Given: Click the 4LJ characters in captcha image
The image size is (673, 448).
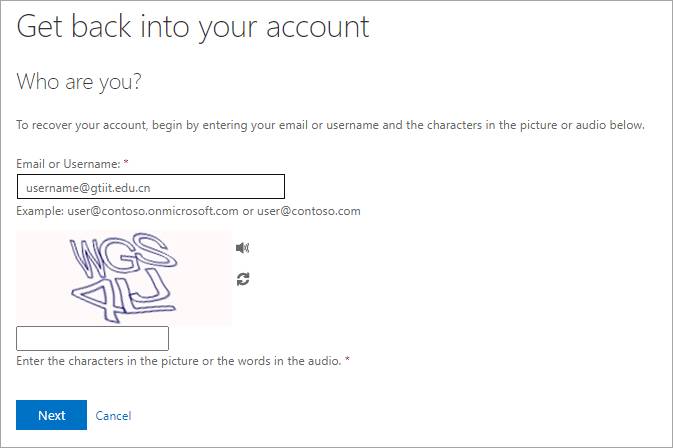Looking at the screenshot, I should [x=123, y=297].
